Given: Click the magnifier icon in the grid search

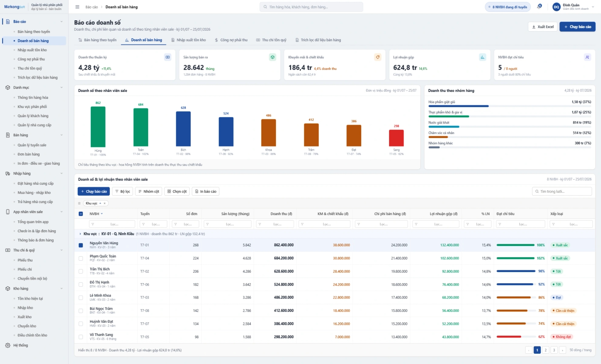Looking at the screenshot, I should [x=537, y=191].
